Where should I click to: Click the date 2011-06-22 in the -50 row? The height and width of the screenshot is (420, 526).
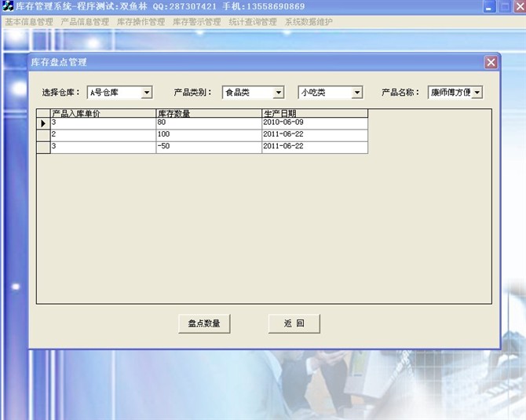tap(315, 148)
